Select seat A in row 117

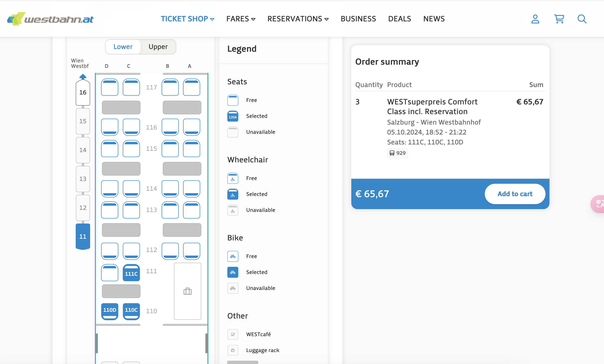(x=191, y=87)
